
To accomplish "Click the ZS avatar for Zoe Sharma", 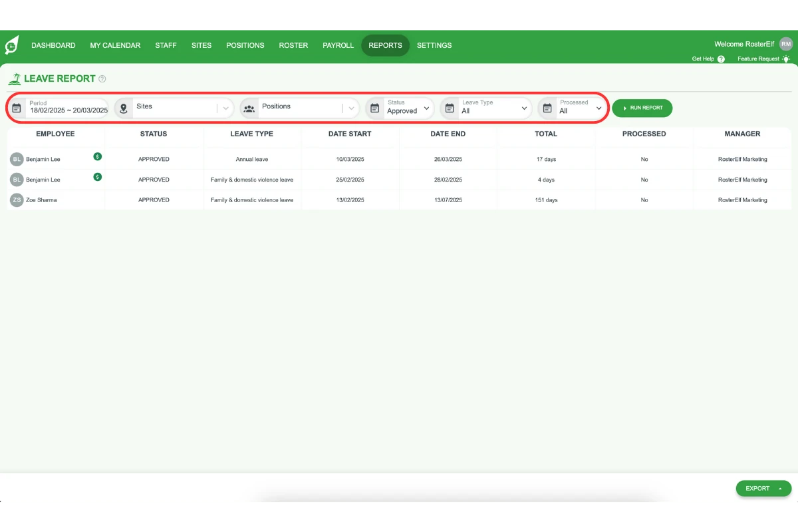I will pos(17,200).
